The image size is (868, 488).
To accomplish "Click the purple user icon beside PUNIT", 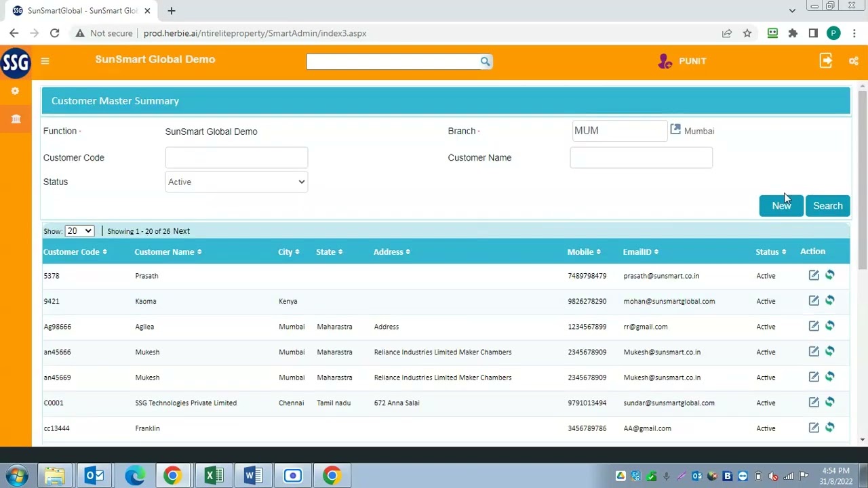I will coord(665,61).
